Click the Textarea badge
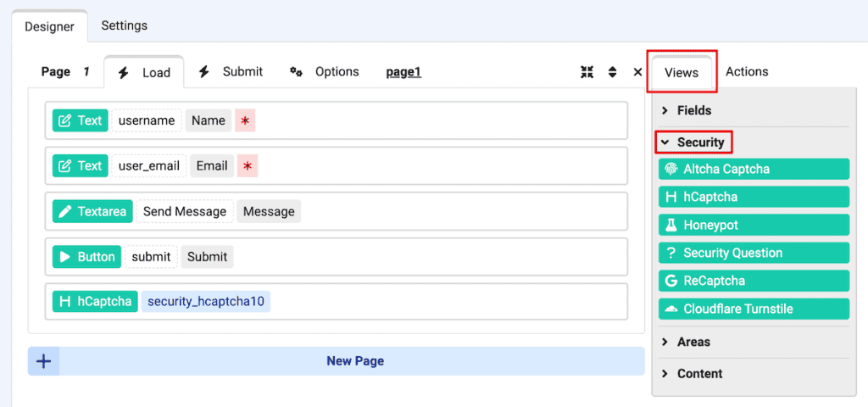The height and width of the screenshot is (407, 868). 92,211
